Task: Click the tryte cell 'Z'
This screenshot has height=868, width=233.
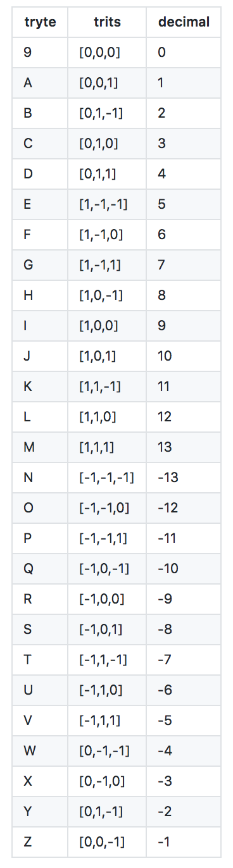Action: click(28, 842)
